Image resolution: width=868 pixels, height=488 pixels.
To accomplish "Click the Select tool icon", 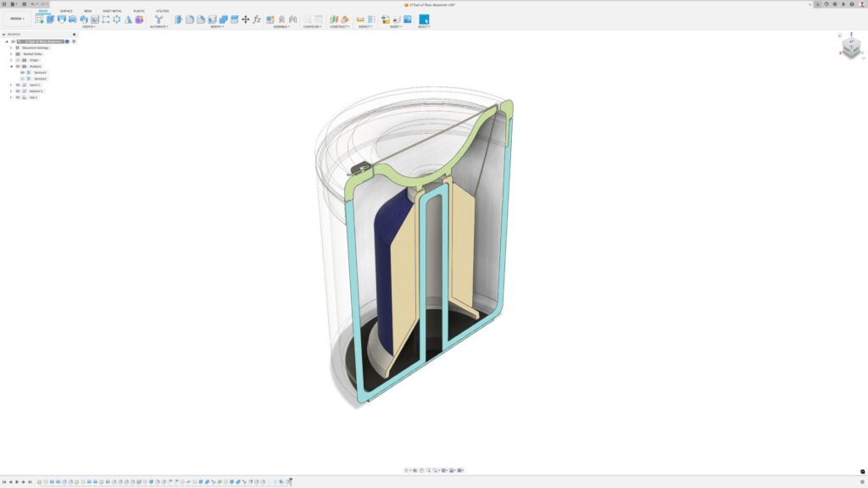I will [x=424, y=19].
